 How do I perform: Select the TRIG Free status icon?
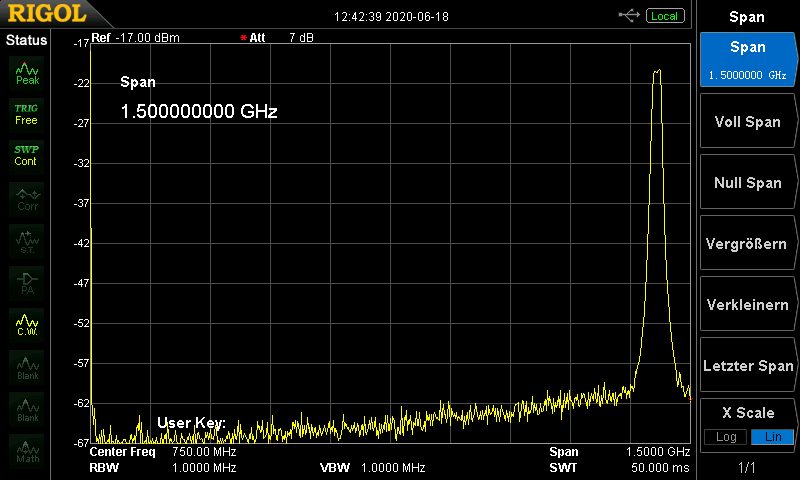point(27,115)
